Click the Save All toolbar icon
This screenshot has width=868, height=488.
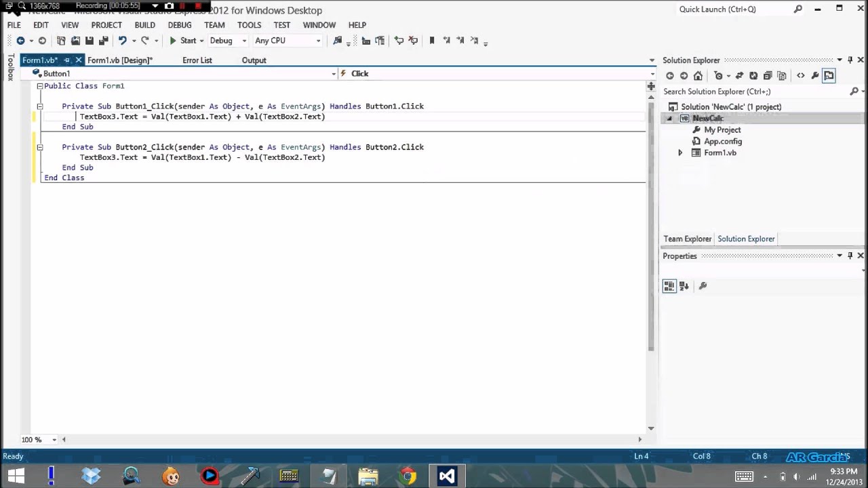104,41
